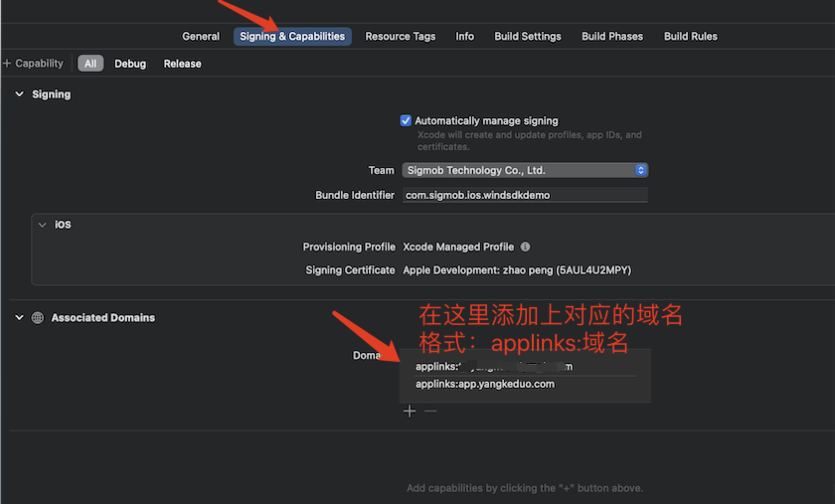Filter capabilities by Debug configuration

(x=130, y=64)
